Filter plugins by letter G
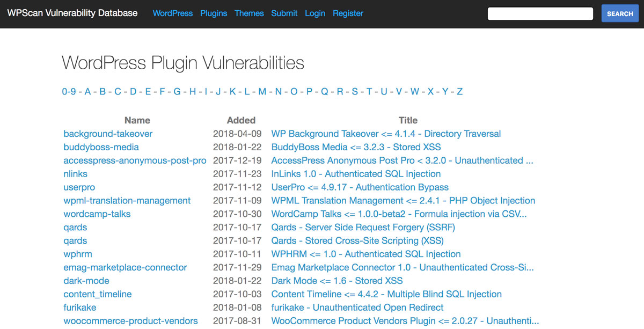The width and height of the screenshot is (644, 329). 177,92
